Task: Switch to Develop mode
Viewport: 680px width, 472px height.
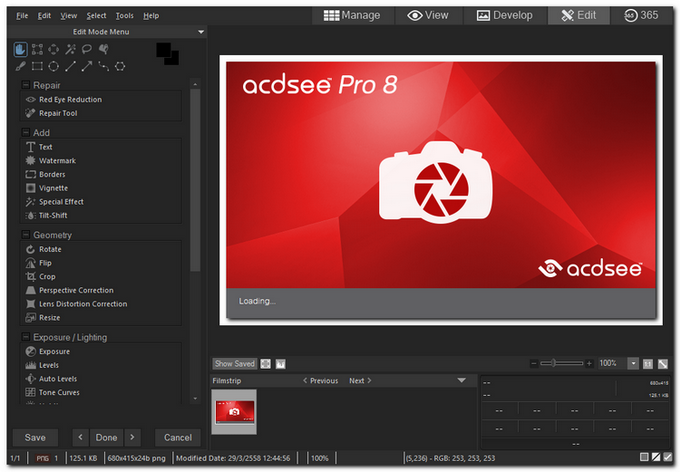Action: 505,16
